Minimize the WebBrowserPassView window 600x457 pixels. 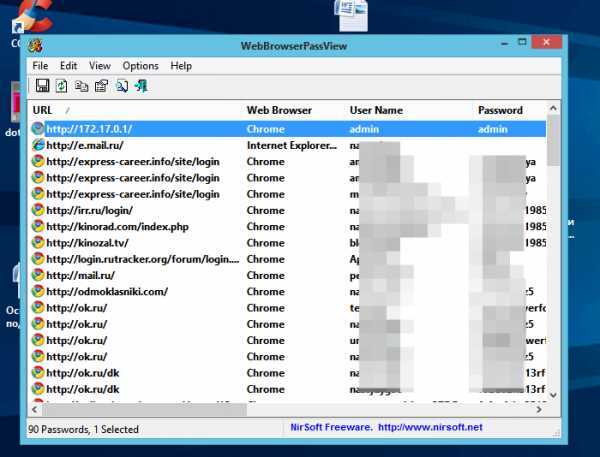pyautogui.click(x=504, y=42)
